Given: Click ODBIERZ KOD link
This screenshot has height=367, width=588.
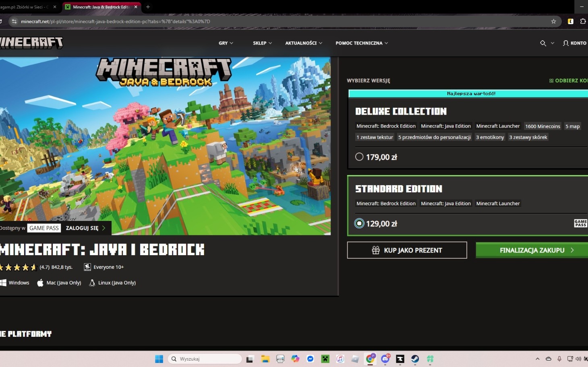Looking at the screenshot, I should 568,80.
